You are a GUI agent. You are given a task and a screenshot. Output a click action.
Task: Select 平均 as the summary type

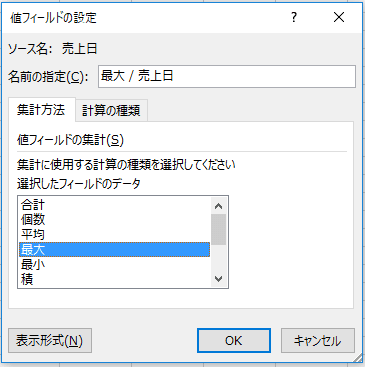tap(114, 235)
